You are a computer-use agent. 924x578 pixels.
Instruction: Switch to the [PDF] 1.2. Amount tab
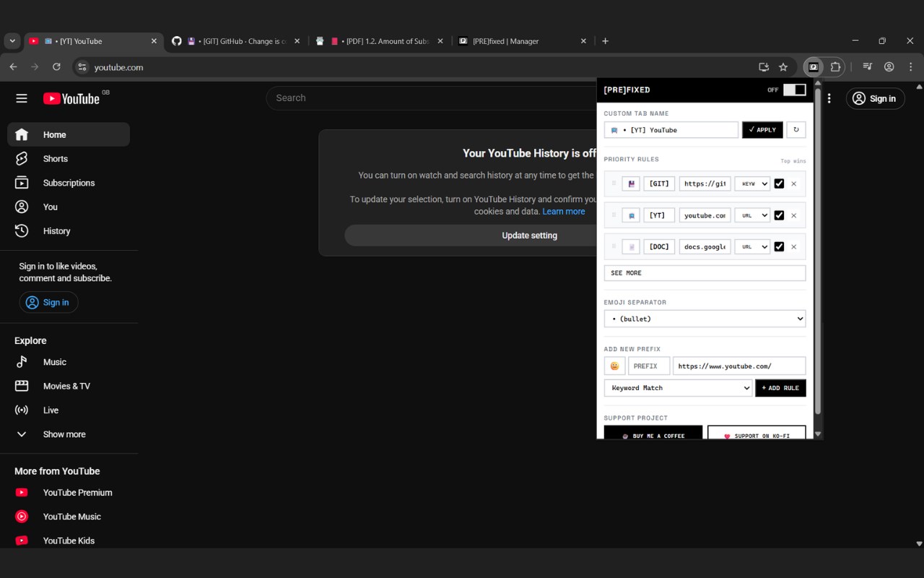(x=379, y=41)
